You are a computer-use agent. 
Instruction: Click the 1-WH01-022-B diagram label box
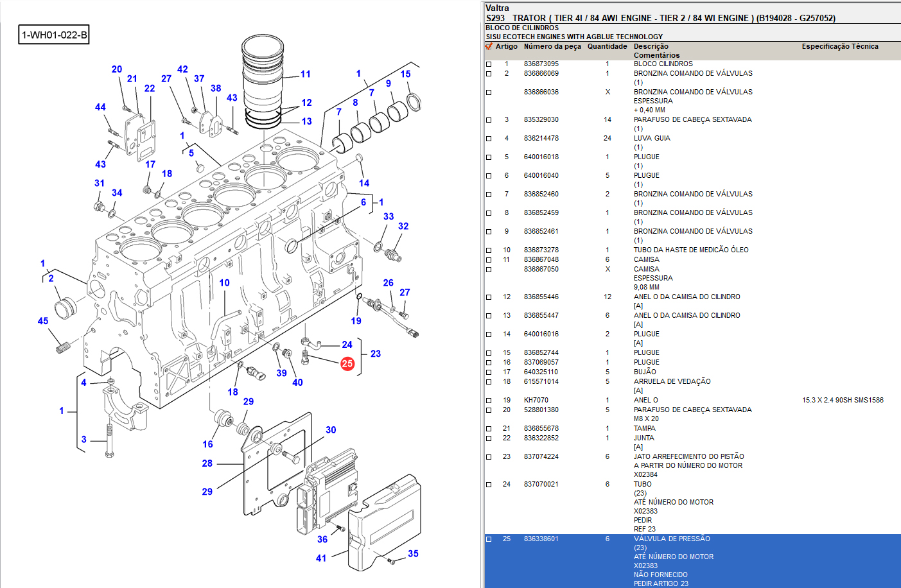(54, 35)
